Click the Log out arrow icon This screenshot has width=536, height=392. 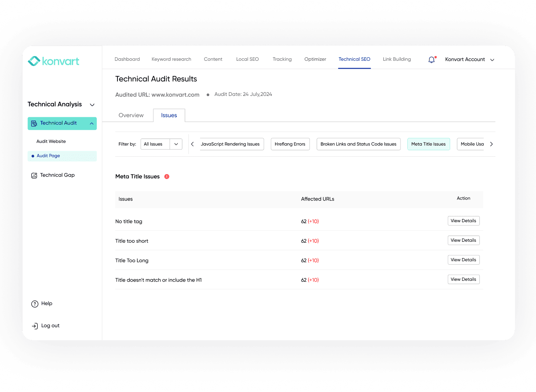[35, 326]
